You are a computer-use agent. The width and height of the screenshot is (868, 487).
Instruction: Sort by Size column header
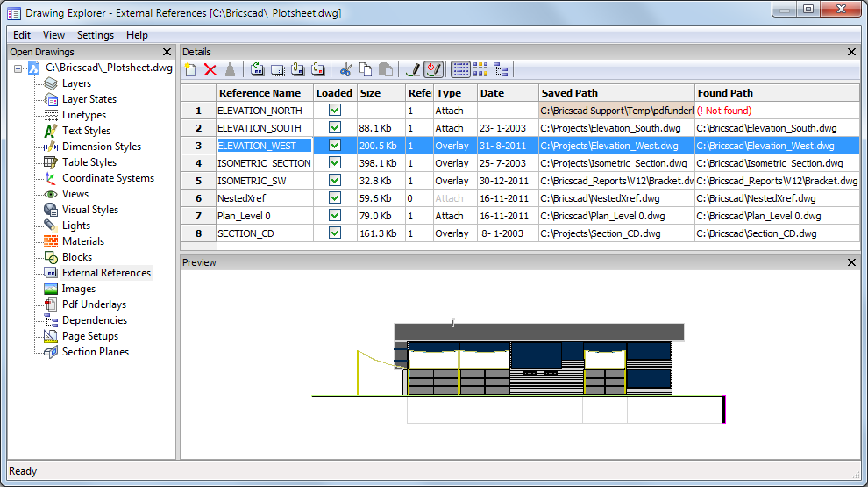tap(381, 93)
